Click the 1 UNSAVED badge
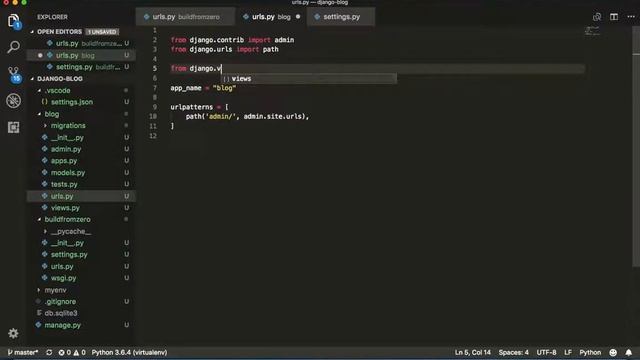The height and width of the screenshot is (360, 640). click(x=102, y=32)
